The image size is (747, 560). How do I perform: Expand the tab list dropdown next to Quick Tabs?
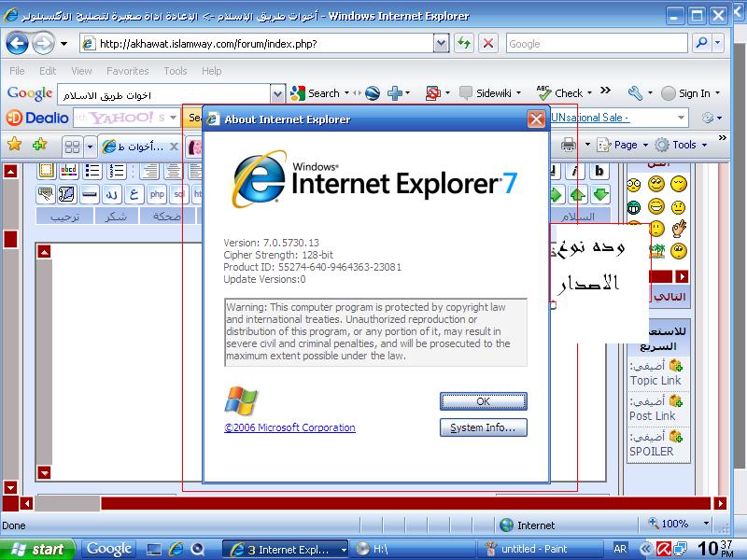pos(90,147)
